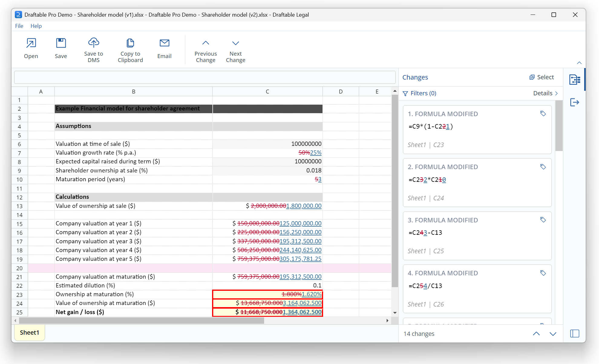The height and width of the screenshot is (364, 599).
Task: Open the change list panel icon in sidebar
Action: 574,80
